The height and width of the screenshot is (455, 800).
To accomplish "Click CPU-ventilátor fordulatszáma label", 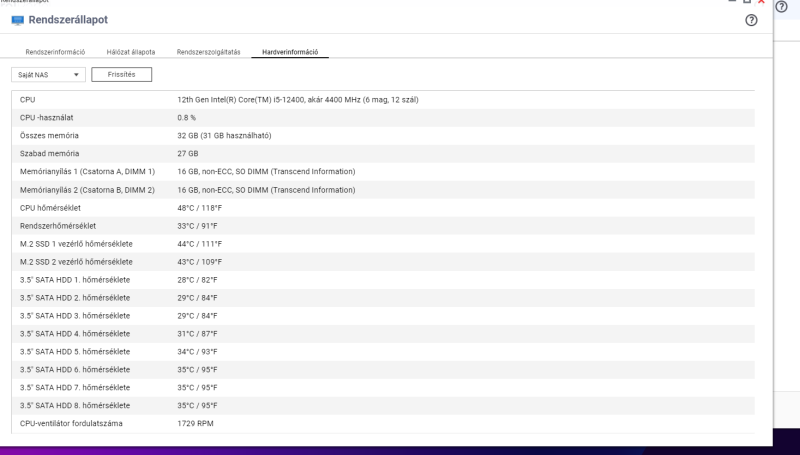I will [71, 423].
